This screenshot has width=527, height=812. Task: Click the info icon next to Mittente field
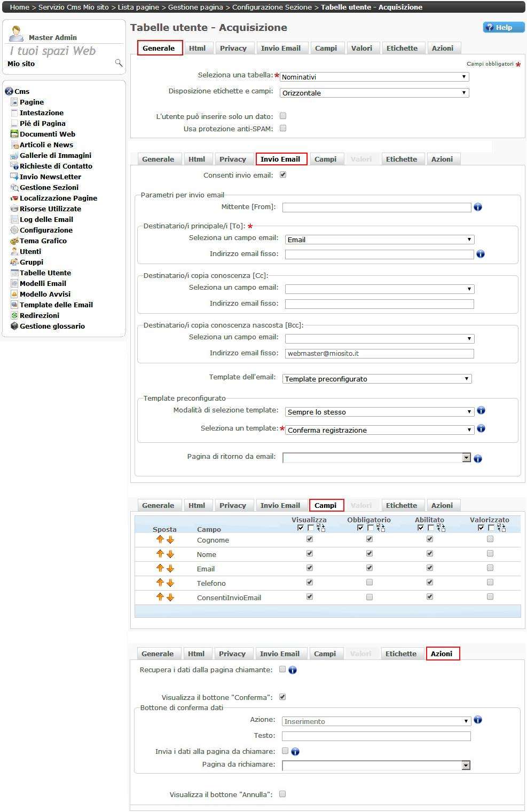pos(478,207)
